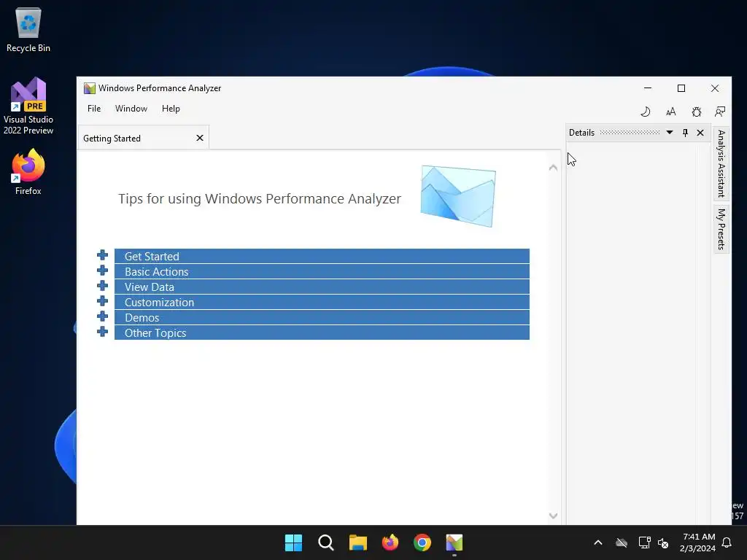Click the font size AA icon

click(671, 112)
